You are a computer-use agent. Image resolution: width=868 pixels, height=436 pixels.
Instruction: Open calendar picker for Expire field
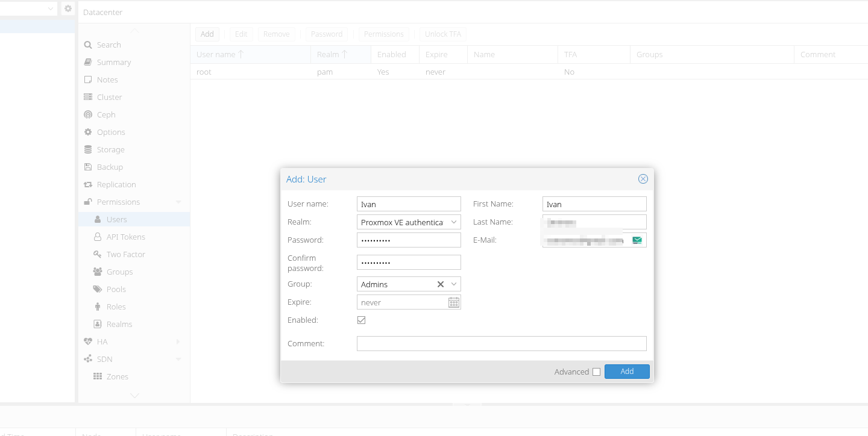pos(454,302)
